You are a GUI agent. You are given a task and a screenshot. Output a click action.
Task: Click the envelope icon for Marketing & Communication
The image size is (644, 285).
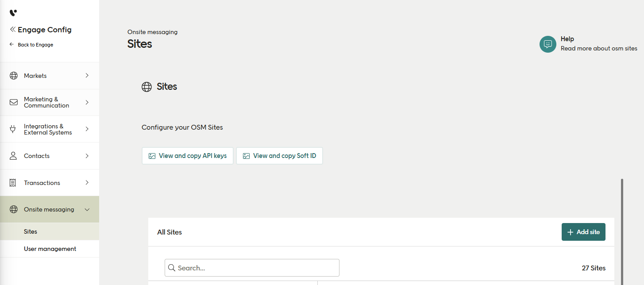(x=13, y=102)
